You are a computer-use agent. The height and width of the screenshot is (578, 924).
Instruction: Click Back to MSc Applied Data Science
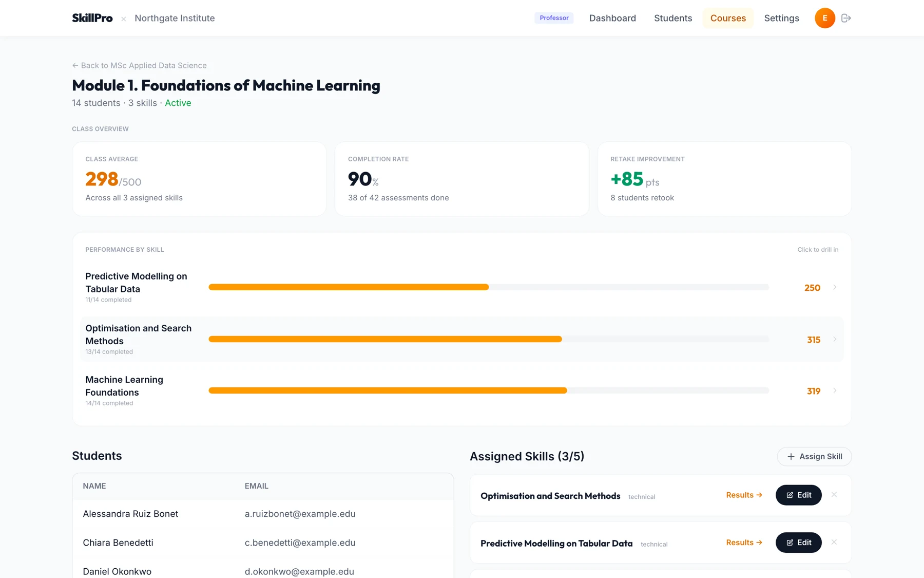139,65
